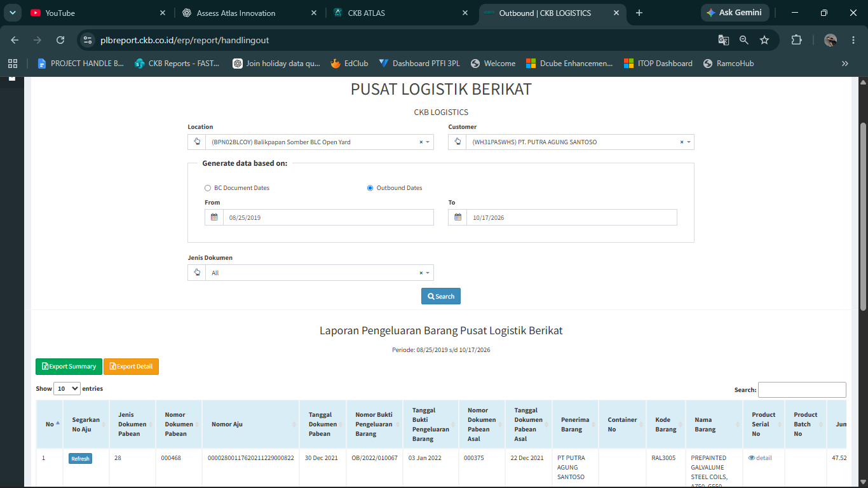The image size is (868, 488).
Task: Reload the page with the refresh icon
Action: coord(60,40)
